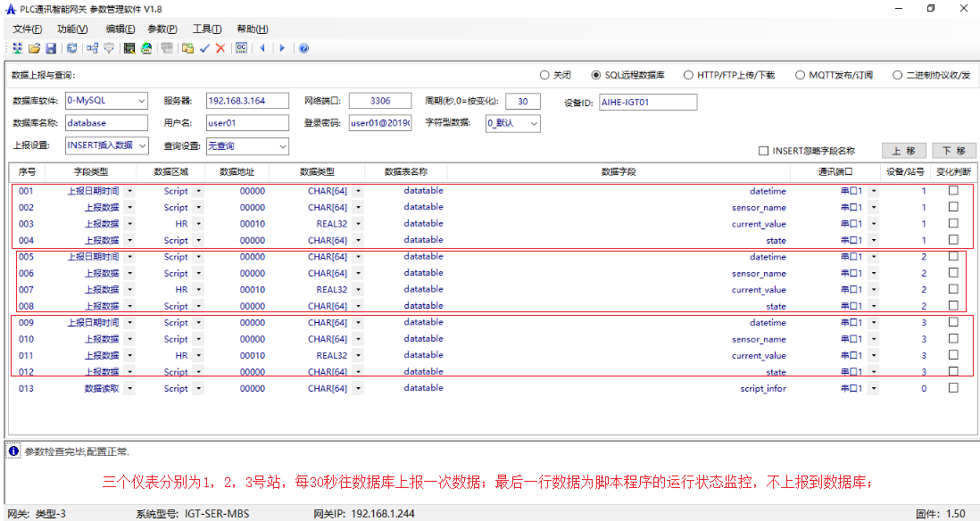The height and width of the screenshot is (521, 980).
Task: Open the 工具(T) menu
Action: point(207,29)
